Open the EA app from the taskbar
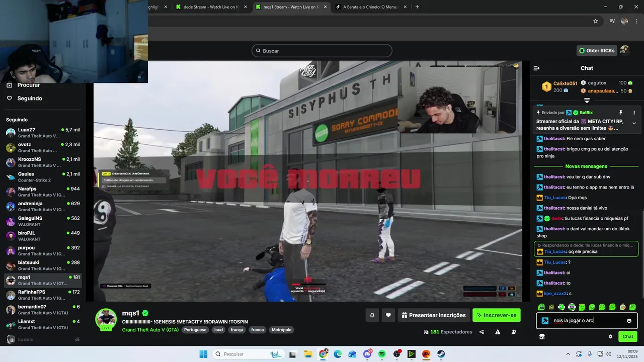This screenshot has height=362, width=644. [426, 354]
